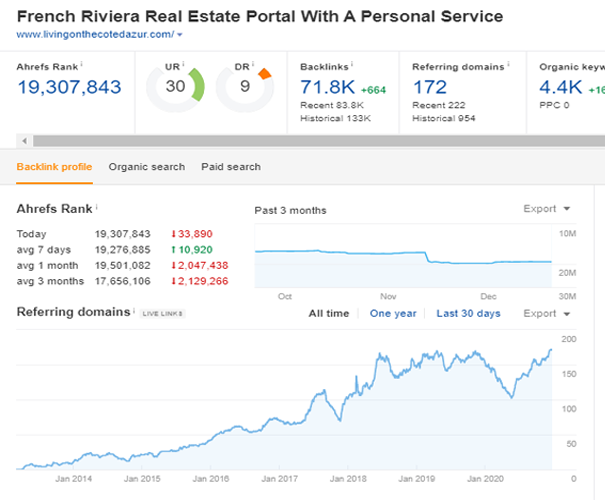Select the One year range
The height and width of the screenshot is (500, 605).
pyautogui.click(x=393, y=314)
